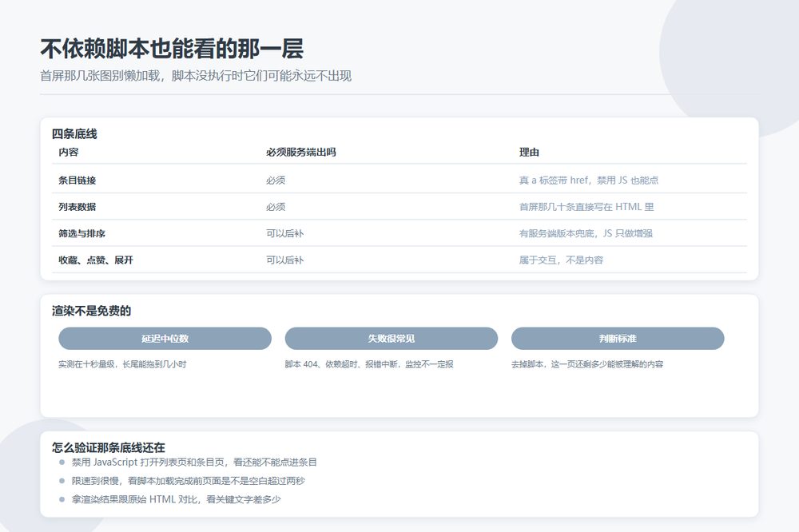The height and width of the screenshot is (532, 799).
Task: Click 必须 in the 条目链接 row
Action: pos(276,181)
